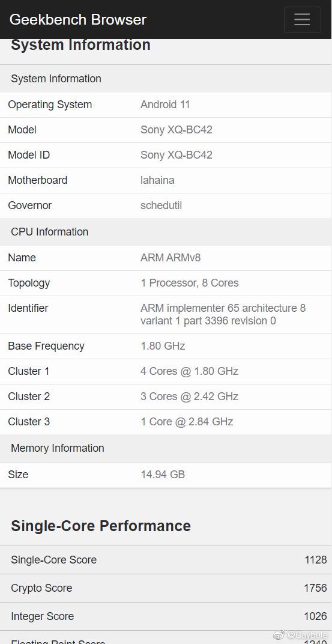The image size is (332, 644).
Task: Click the Governor schedutil row
Action: (x=166, y=205)
